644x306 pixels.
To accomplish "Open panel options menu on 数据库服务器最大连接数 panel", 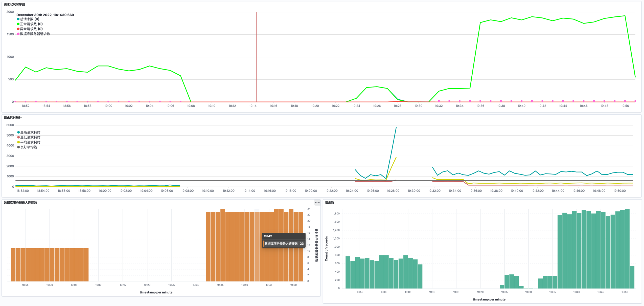I will click(317, 203).
